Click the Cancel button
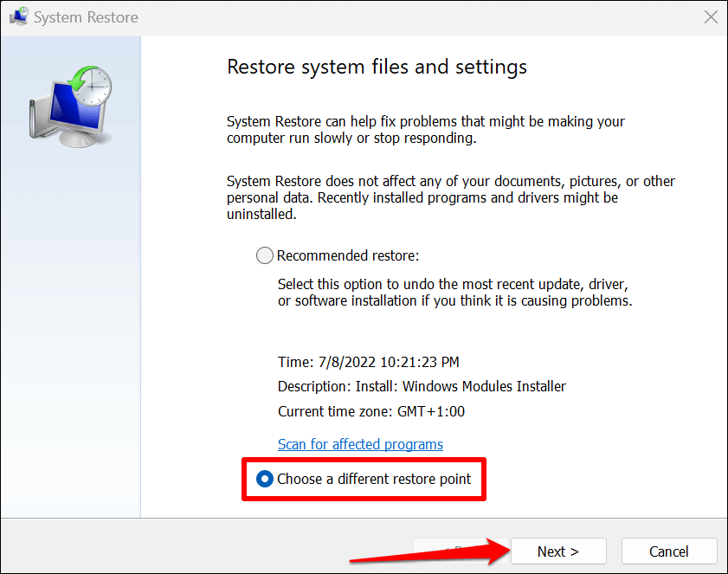The width and height of the screenshot is (728, 574). click(669, 551)
